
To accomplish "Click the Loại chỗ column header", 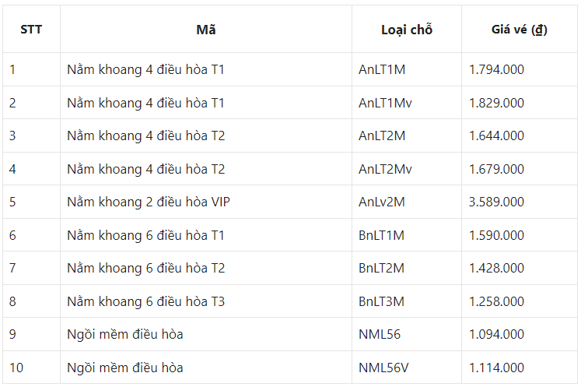I will pyautogui.click(x=406, y=30).
